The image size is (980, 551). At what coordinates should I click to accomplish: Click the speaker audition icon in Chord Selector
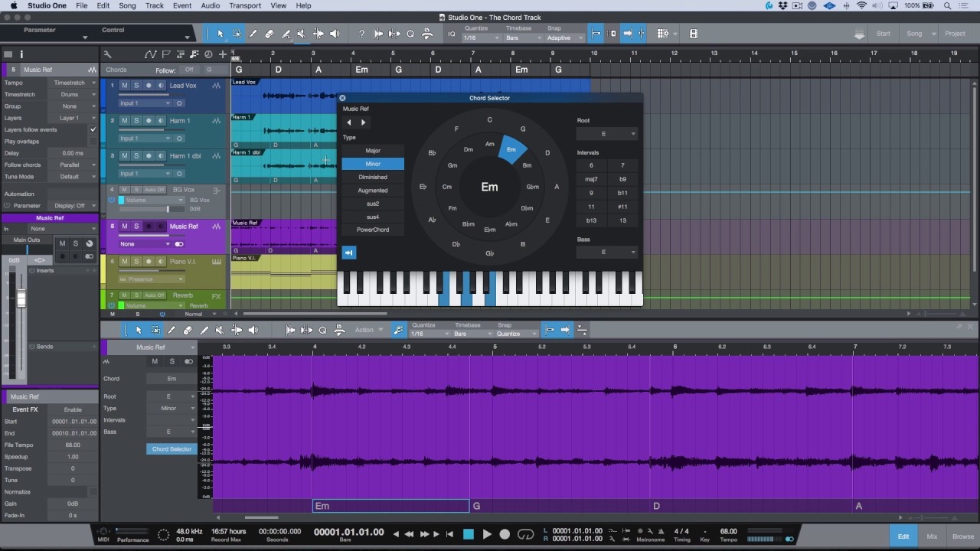tap(349, 253)
